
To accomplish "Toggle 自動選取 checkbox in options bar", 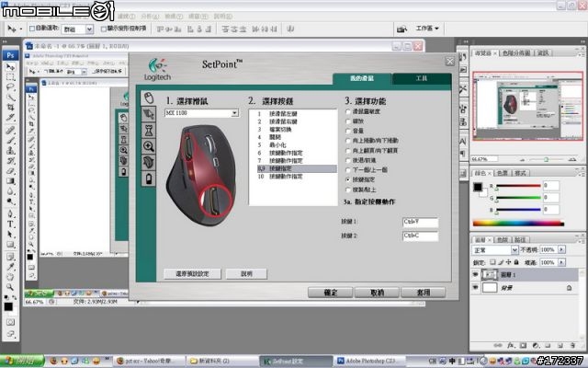I will coord(32,29).
